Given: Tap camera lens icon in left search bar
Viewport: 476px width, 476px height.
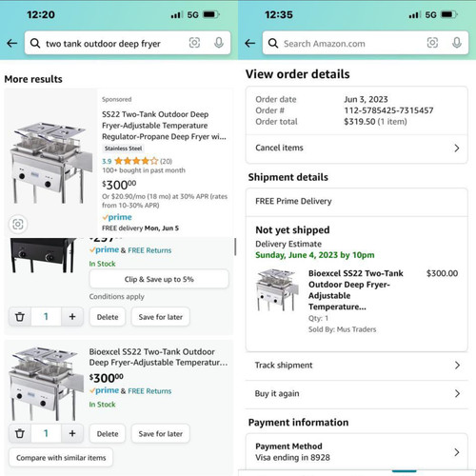Looking at the screenshot, I should click(194, 43).
